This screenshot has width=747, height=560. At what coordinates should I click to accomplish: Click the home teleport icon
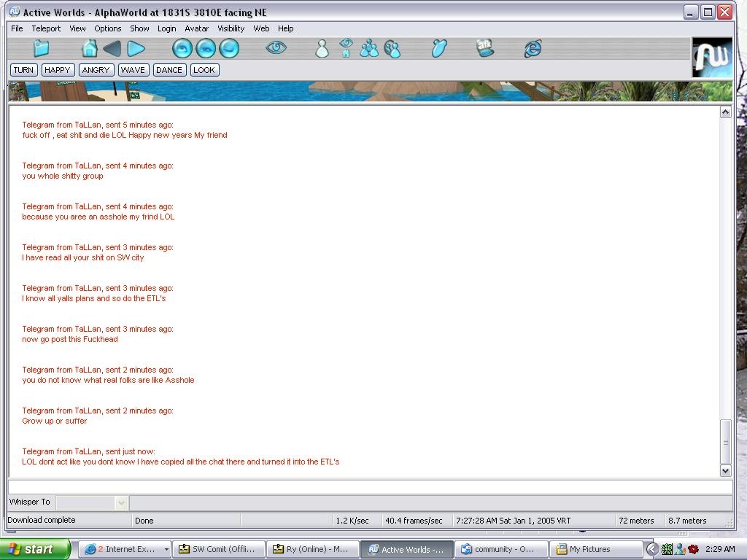click(89, 49)
